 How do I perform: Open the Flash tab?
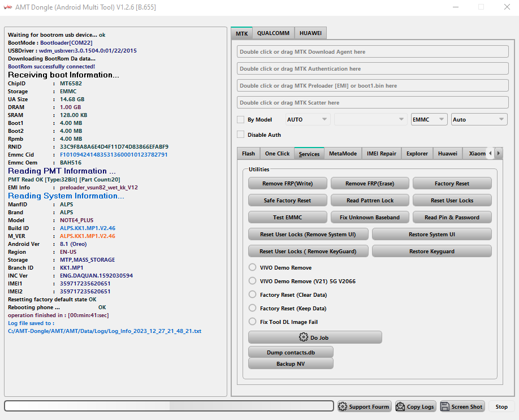pyautogui.click(x=248, y=154)
